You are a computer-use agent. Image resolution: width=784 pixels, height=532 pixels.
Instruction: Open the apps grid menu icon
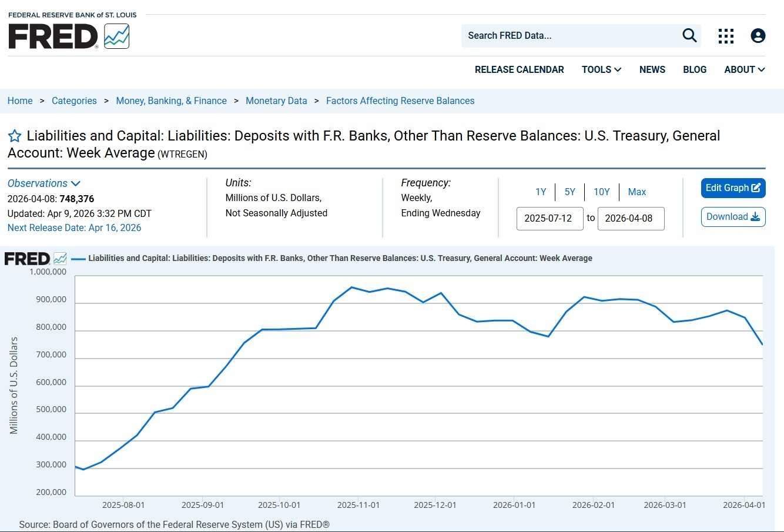[x=726, y=36]
